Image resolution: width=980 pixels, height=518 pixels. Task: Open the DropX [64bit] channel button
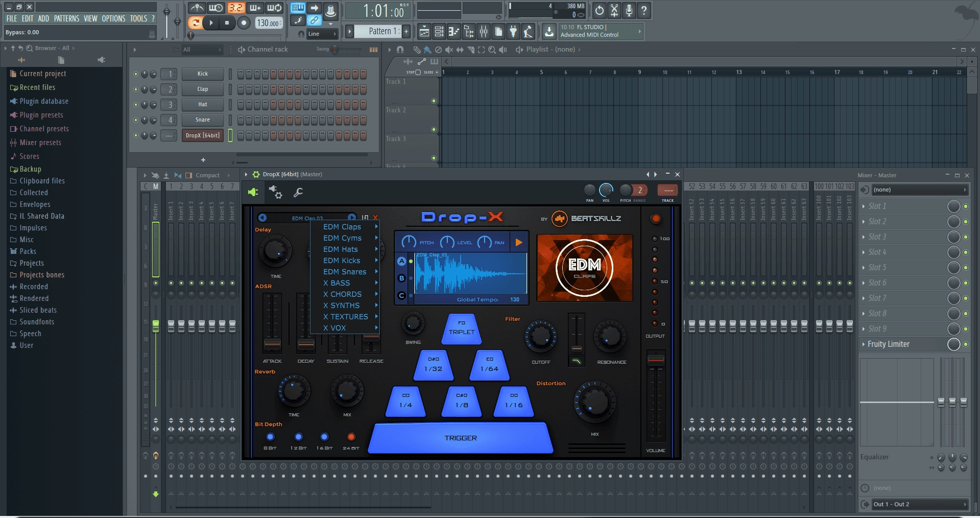[203, 135]
